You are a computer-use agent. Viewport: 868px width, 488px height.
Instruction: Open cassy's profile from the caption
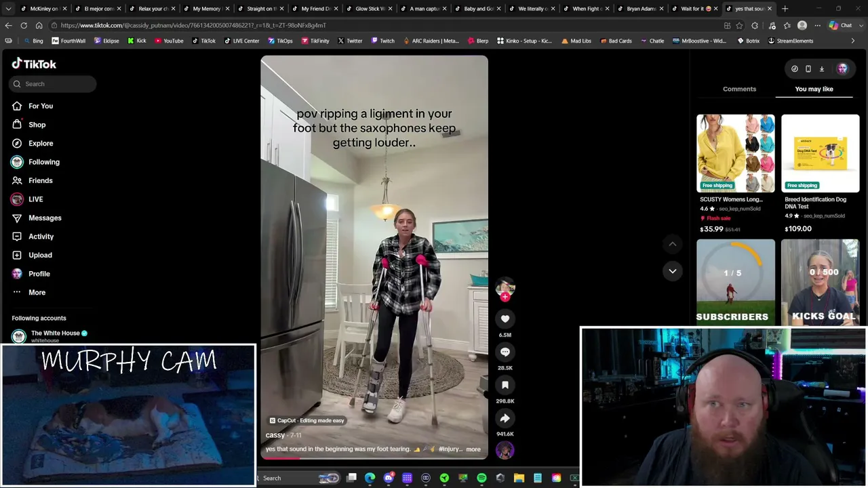click(x=275, y=435)
